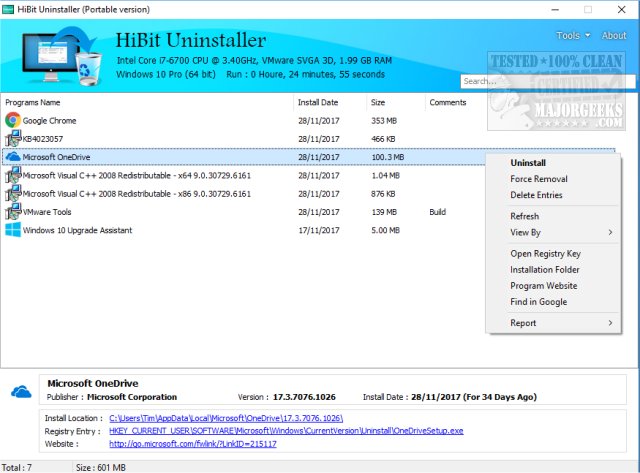Sort by Programs Name column header

pos(33,102)
